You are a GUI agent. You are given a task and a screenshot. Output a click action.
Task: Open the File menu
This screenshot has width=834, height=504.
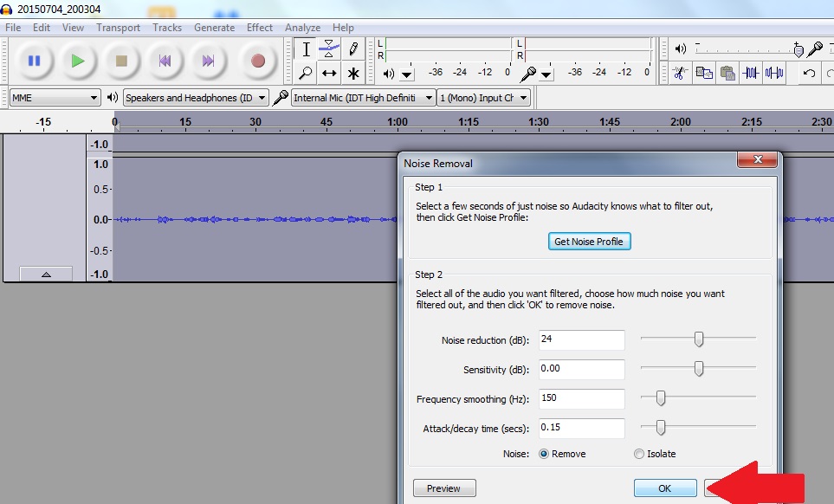pyautogui.click(x=13, y=28)
